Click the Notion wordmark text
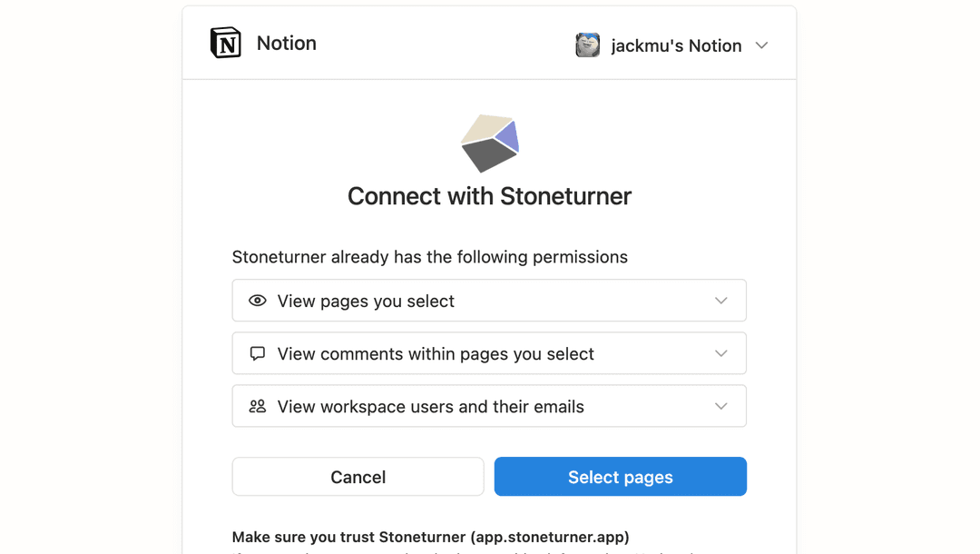Image resolution: width=980 pixels, height=554 pixels. point(287,44)
